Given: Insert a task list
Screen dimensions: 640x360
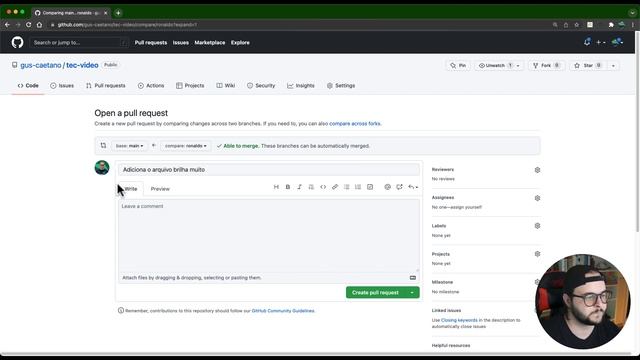Looking at the screenshot, I should click(x=370, y=187).
